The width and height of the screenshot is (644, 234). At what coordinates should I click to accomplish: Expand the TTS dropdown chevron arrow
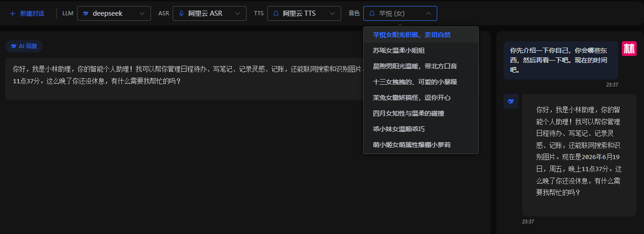[x=332, y=13]
